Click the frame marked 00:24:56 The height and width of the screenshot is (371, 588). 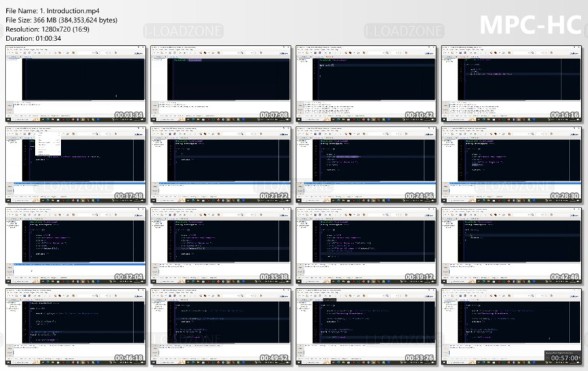[366, 165]
